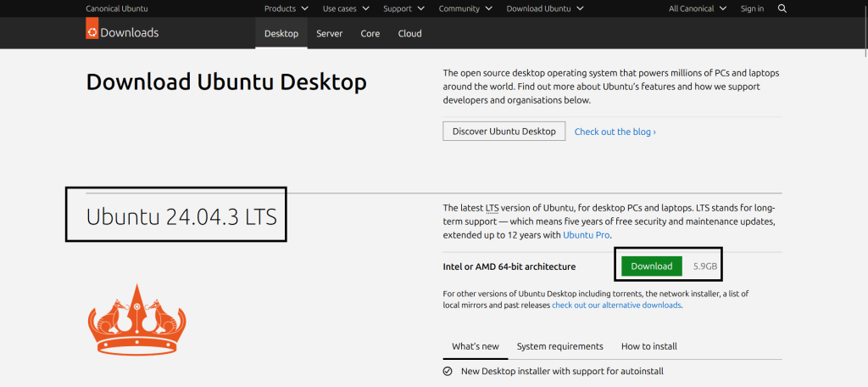Image resolution: width=868 pixels, height=387 pixels.
Task: Open the Support dropdown
Action: [x=403, y=8]
